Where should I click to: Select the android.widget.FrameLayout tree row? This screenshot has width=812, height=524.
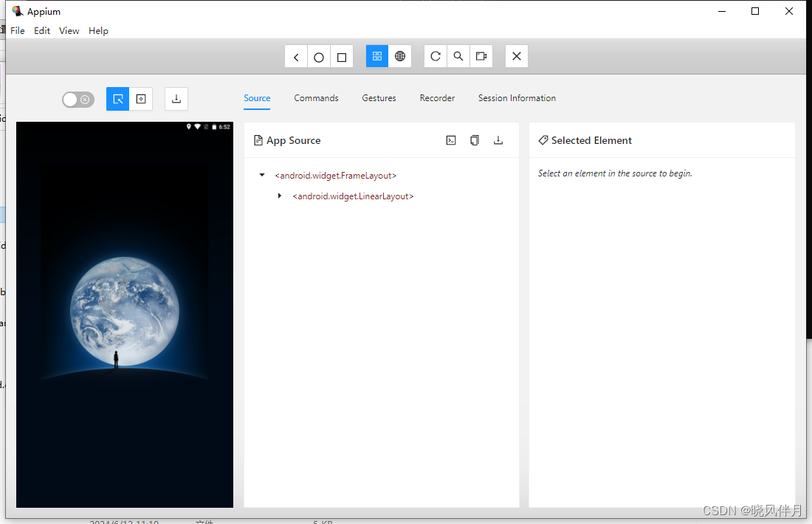coord(336,176)
